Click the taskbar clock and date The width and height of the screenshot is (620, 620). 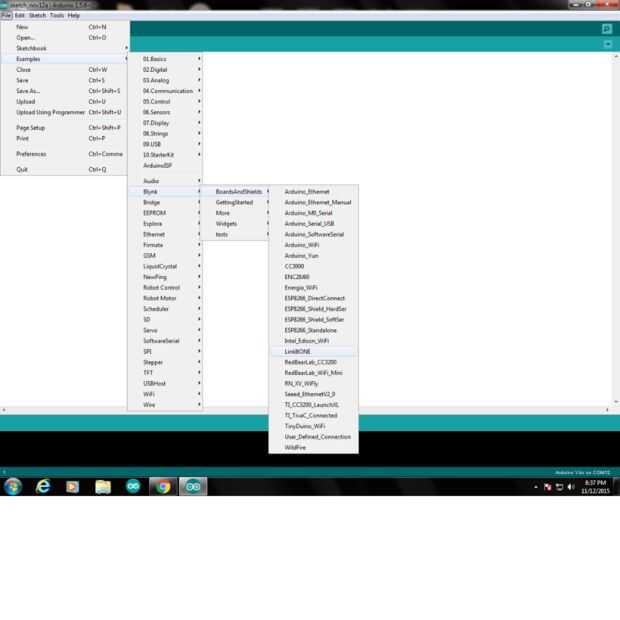click(x=595, y=487)
